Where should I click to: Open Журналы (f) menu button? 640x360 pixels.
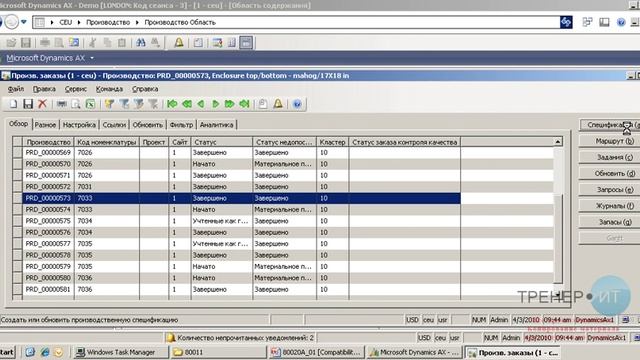pos(609,206)
